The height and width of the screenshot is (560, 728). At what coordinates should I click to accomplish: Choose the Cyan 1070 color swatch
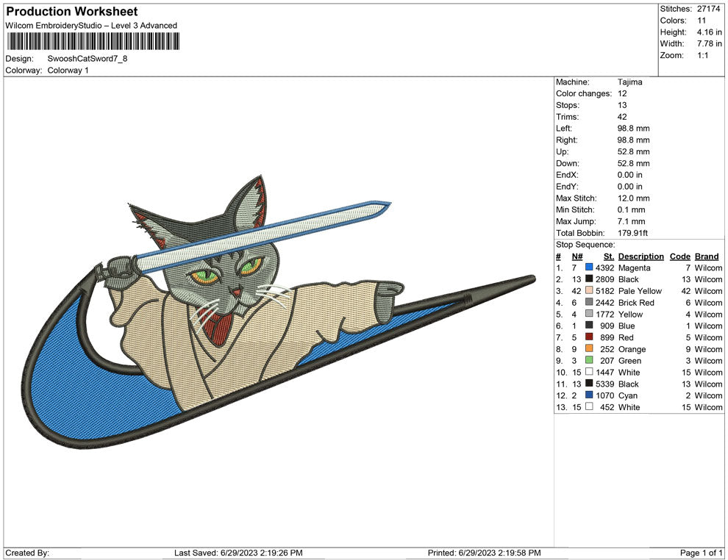pyautogui.click(x=589, y=395)
